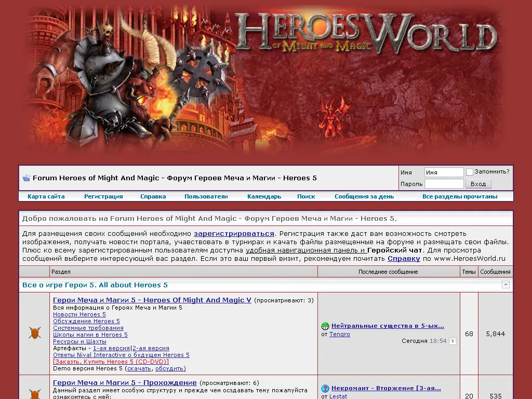Open Герои Меча и Магии 5 - Прохождение forum

[x=125, y=383]
